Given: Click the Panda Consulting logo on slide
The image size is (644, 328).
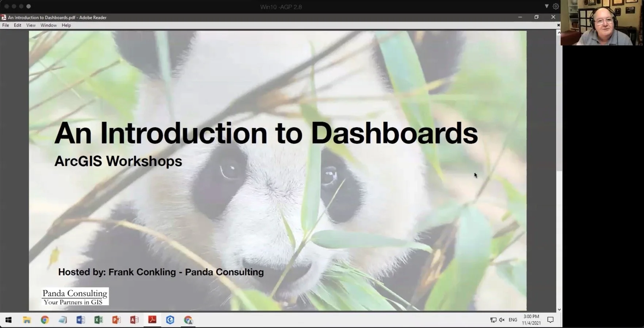Looking at the screenshot, I should (75, 297).
